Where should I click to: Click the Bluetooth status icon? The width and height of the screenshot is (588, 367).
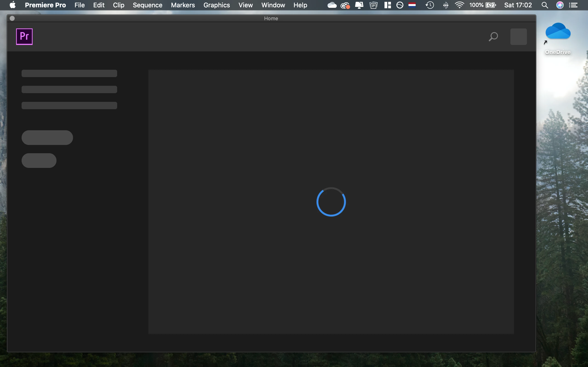point(446,5)
